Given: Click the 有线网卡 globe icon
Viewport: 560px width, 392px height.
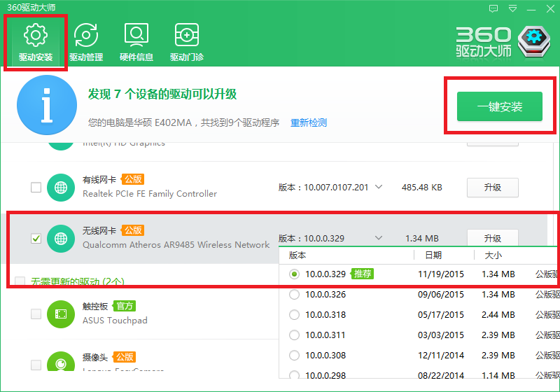Looking at the screenshot, I should [x=61, y=188].
